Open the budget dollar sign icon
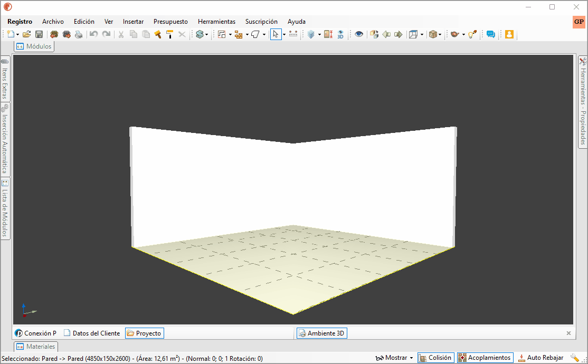 tap(200, 34)
